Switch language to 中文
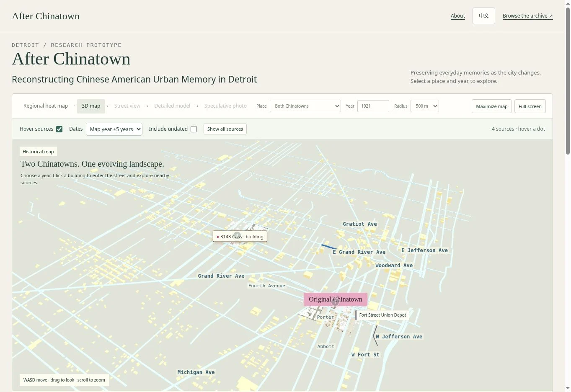The width and height of the screenshot is (571, 392). [x=484, y=16]
